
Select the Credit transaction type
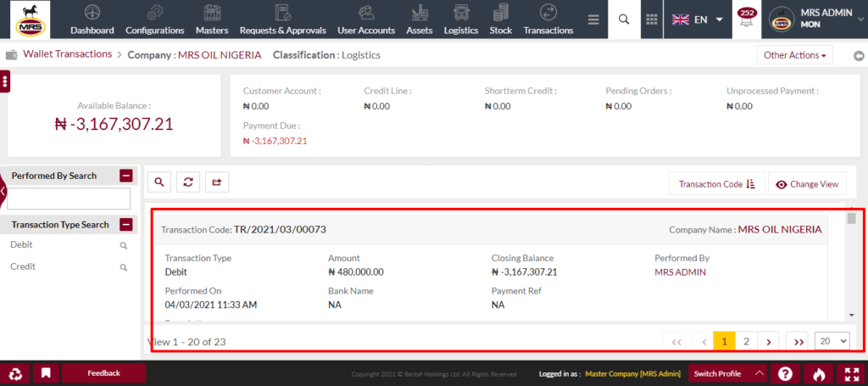23,266
